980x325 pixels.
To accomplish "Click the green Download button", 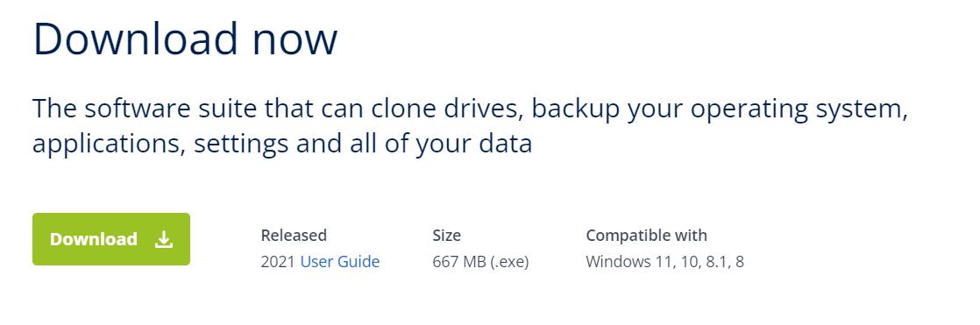I will [111, 239].
